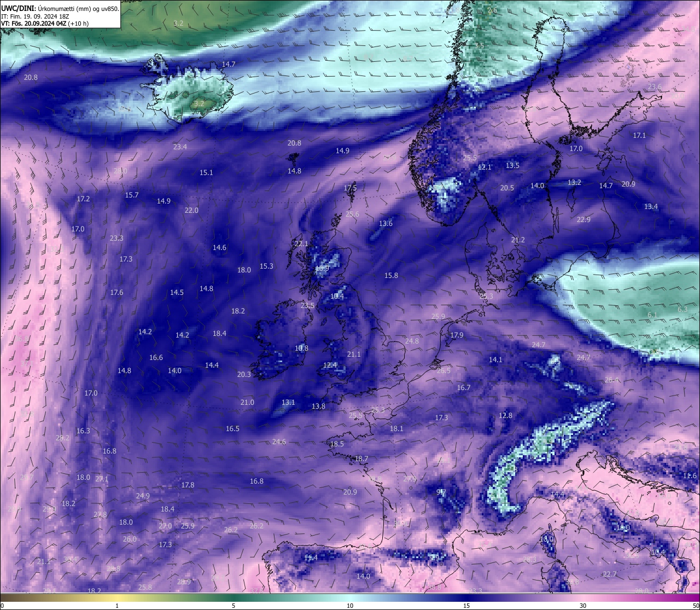The width and height of the screenshot is (700, 610).
Task: Click the 23.3 value on the map
Action: click(116, 238)
